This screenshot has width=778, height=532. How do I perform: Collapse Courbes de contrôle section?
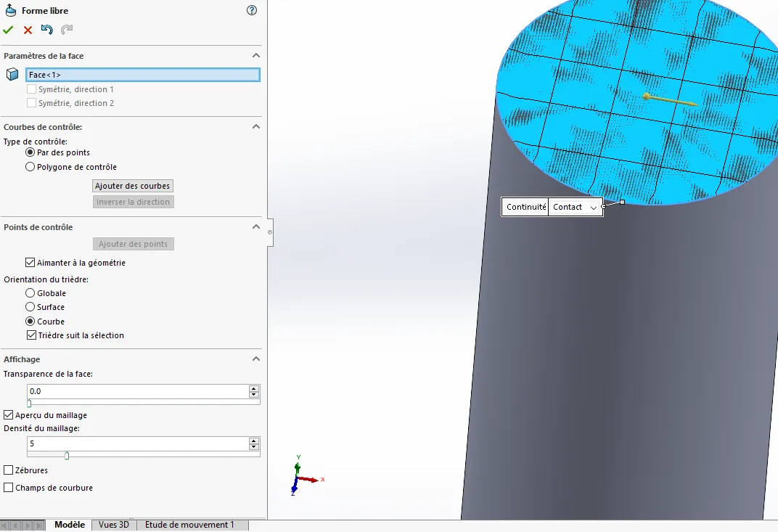point(256,126)
